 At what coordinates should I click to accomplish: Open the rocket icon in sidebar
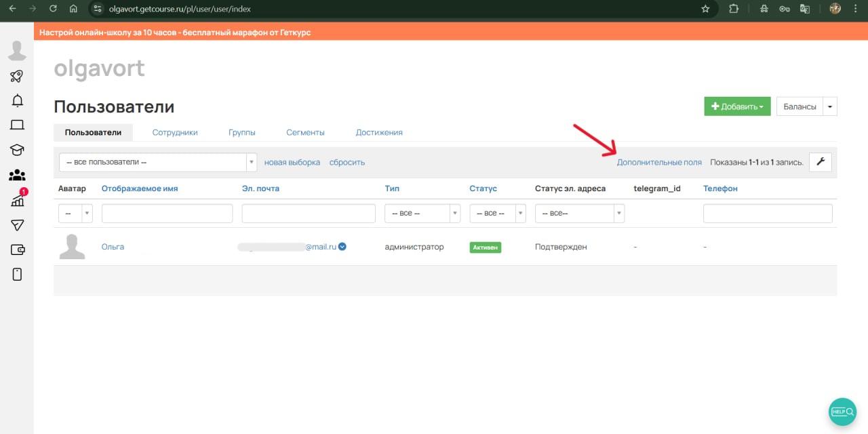pos(17,76)
